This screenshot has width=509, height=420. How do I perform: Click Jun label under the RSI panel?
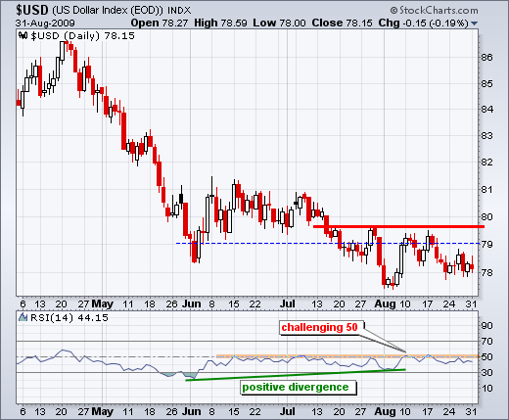[192, 412]
